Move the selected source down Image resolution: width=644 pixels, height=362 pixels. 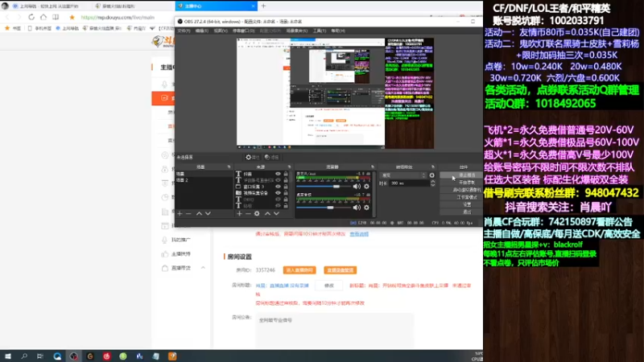276,213
